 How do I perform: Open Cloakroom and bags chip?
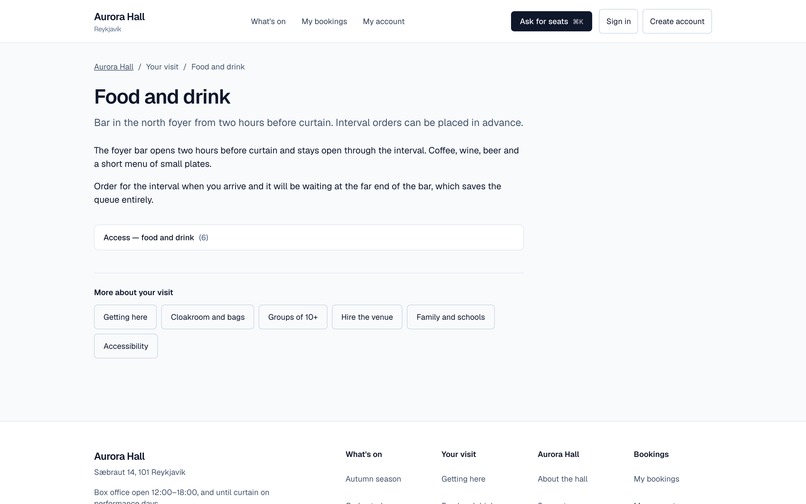pyautogui.click(x=207, y=317)
